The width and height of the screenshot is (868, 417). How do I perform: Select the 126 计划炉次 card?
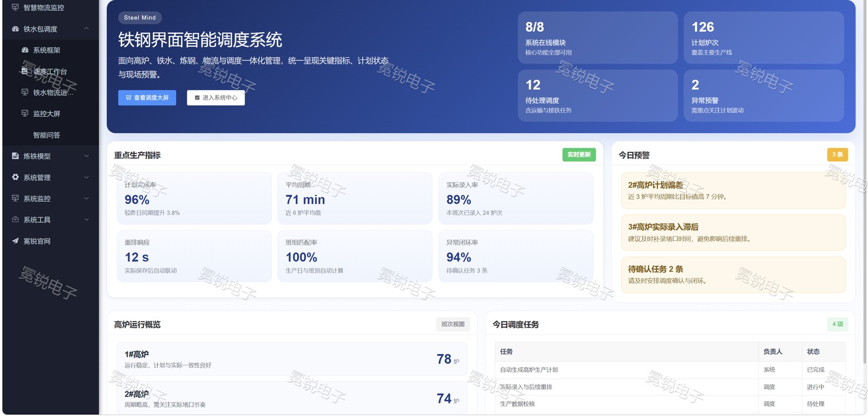[764, 37]
